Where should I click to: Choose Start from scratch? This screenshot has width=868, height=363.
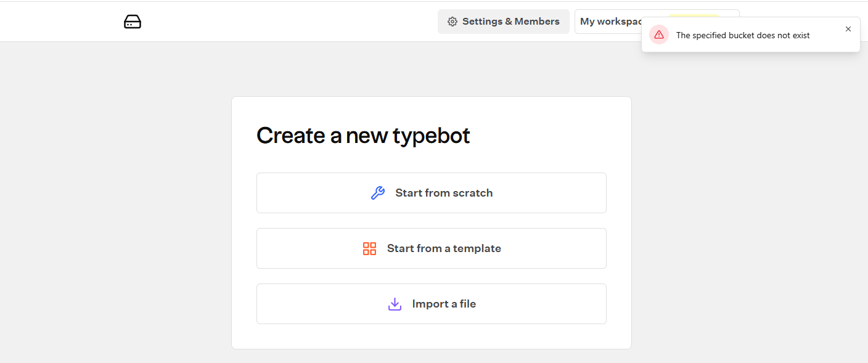(432, 193)
